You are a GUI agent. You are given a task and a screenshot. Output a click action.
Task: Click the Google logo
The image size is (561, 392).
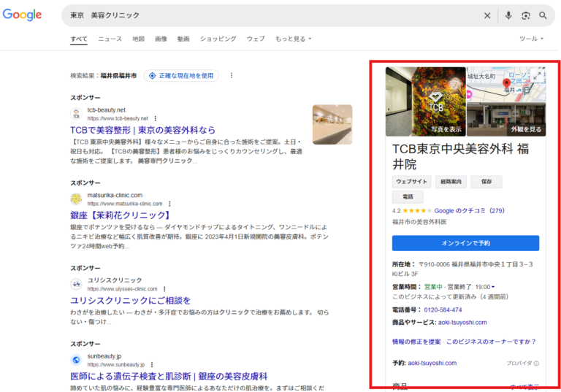[x=22, y=15]
